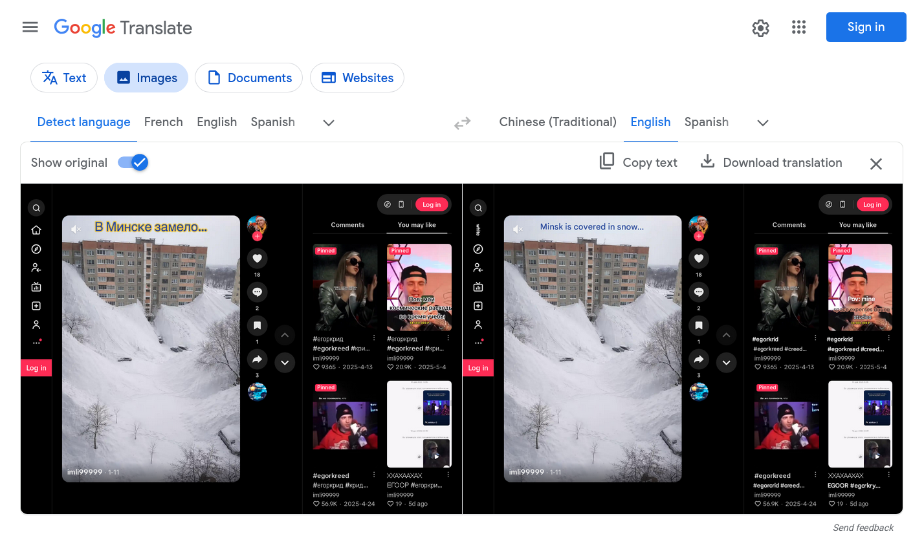The width and height of the screenshot is (924, 560).
Task: Open the Google apps grid
Action: (798, 27)
